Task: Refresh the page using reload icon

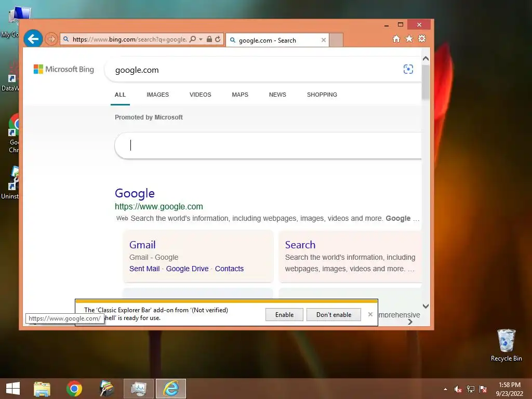Action: (218, 39)
